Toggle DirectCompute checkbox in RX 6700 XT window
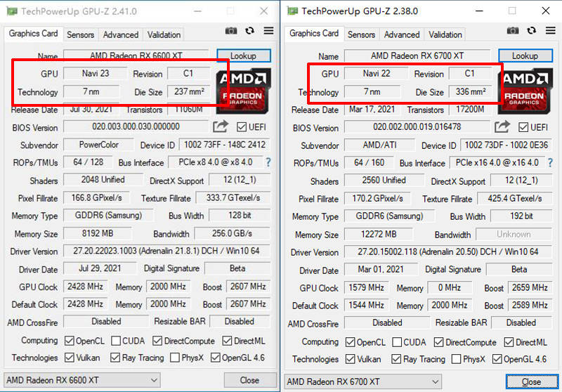This screenshot has height=392, width=562. click(x=438, y=342)
